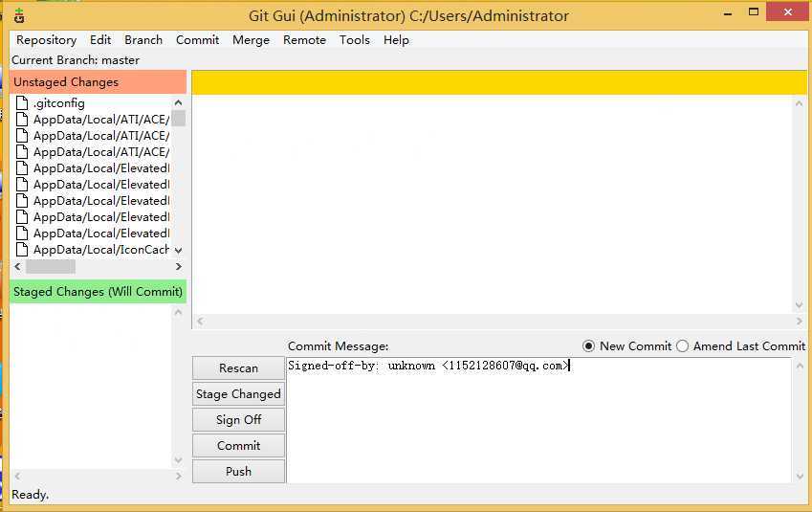This screenshot has height=512, width=812.
Task: Open the Commit menu
Action: click(197, 40)
